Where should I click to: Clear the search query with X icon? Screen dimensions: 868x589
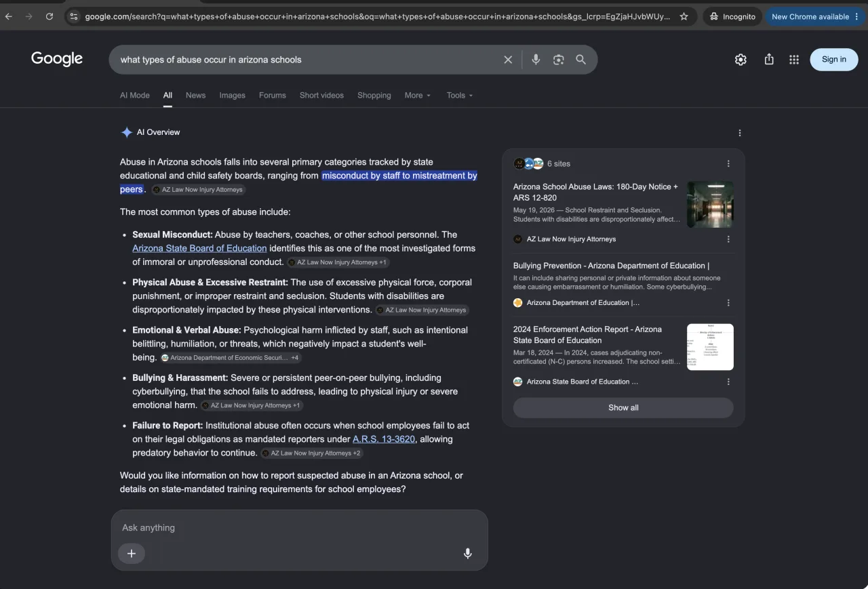coord(508,60)
